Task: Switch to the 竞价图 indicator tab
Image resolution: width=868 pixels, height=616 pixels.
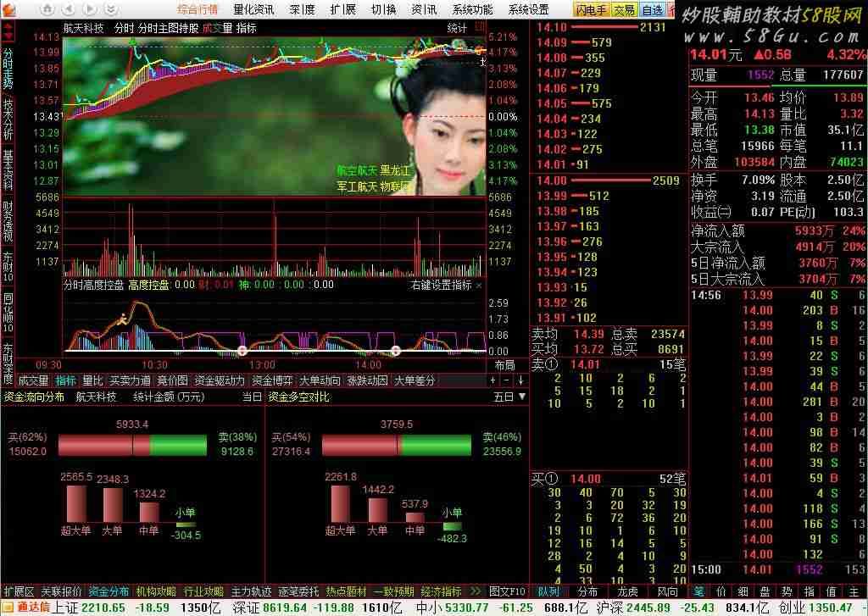Action: [x=172, y=380]
